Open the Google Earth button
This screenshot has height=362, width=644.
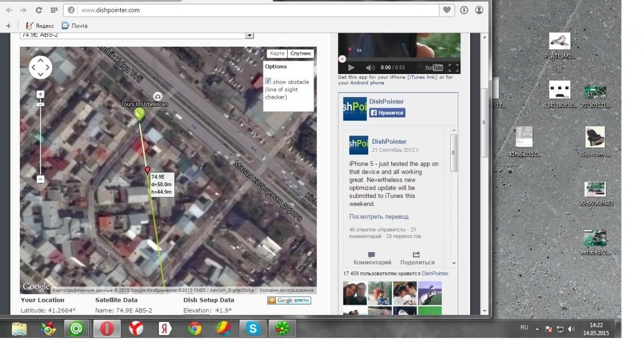click(x=289, y=300)
